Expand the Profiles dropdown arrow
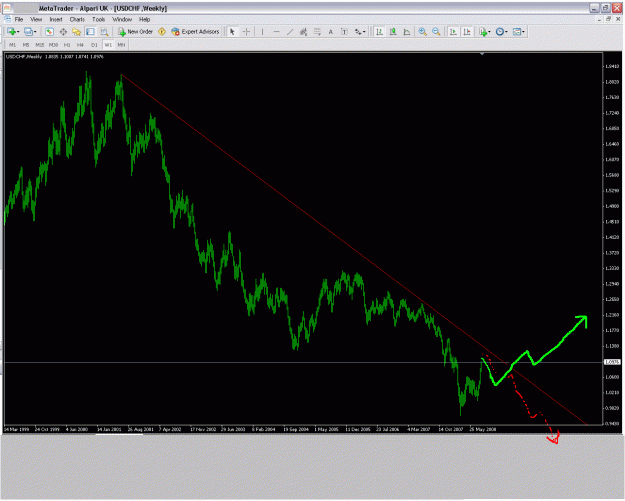 pos(35,32)
